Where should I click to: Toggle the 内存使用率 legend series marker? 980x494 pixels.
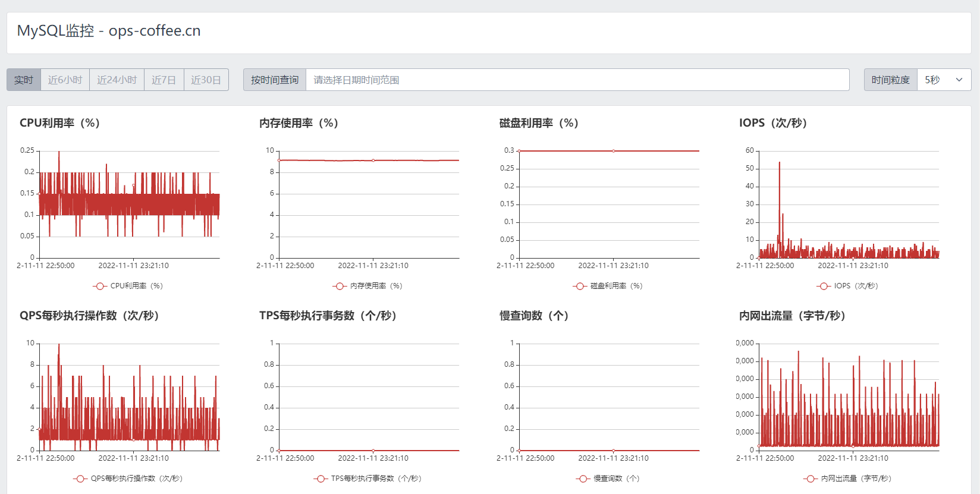(x=340, y=286)
